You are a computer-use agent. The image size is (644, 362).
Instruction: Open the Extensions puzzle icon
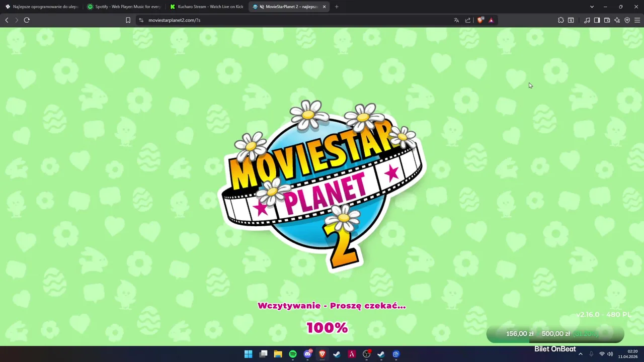561,20
